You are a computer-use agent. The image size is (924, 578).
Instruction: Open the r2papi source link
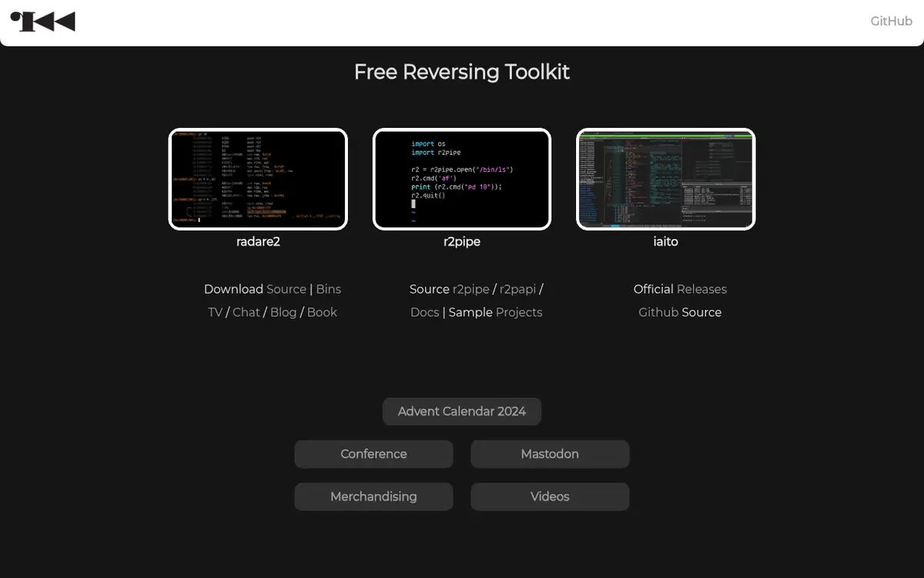click(x=517, y=289)
